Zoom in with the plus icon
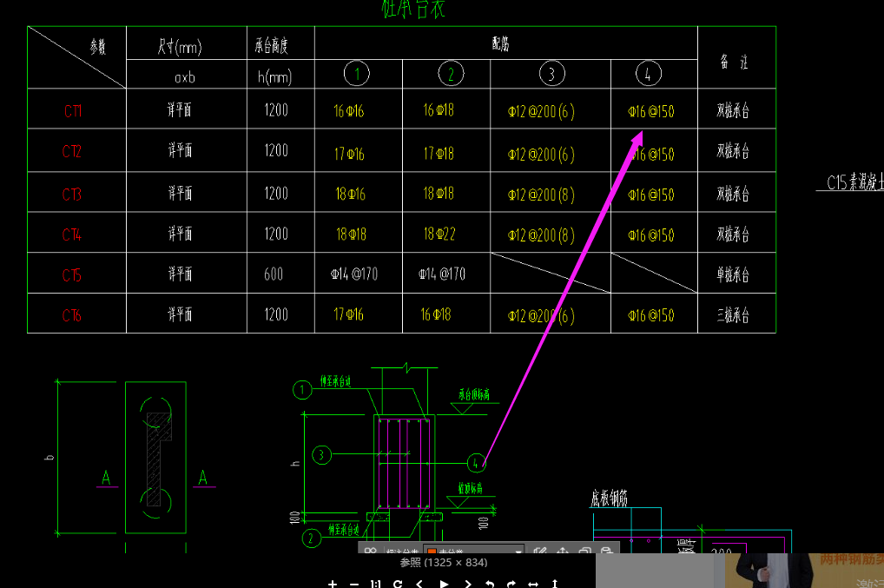Viewport: 884px width, 588px height. pyautogui.click(x=333, y=584)
